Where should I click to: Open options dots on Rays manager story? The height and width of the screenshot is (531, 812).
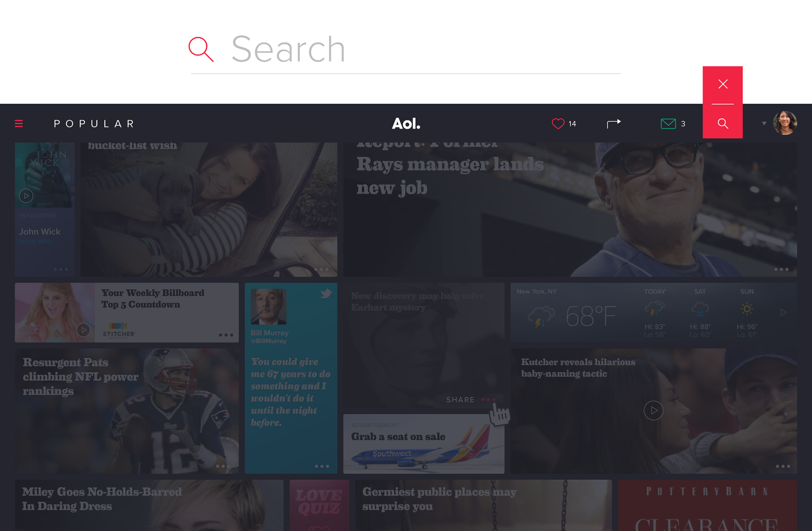coord(781,269)
